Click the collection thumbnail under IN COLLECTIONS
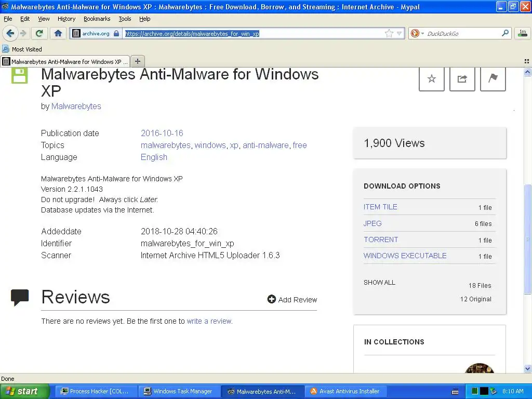The image size is (532, 399). pyautogui.click(x=480, y=368)
